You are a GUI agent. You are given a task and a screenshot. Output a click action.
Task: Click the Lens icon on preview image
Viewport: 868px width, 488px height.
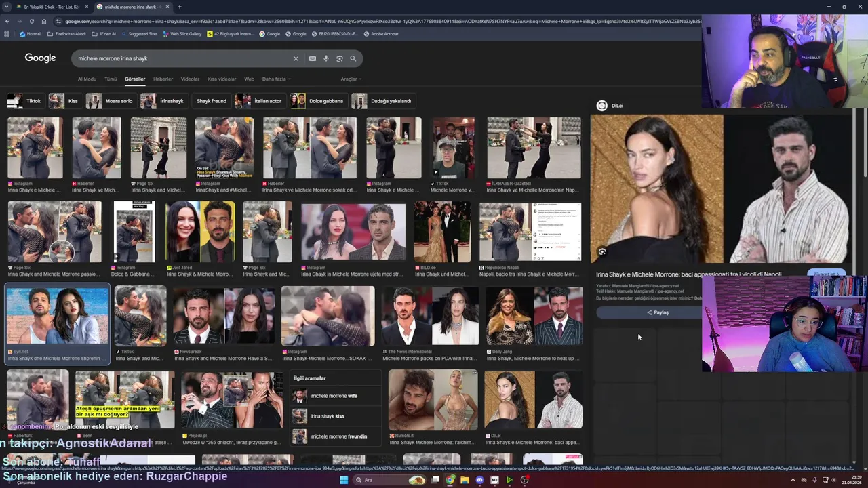(601, 251)
